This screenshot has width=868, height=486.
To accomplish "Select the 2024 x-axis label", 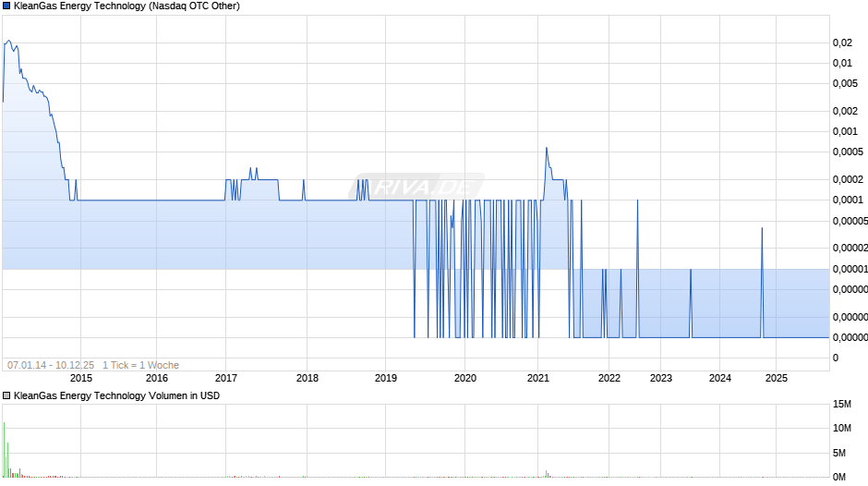I will [x=719, y=378].
